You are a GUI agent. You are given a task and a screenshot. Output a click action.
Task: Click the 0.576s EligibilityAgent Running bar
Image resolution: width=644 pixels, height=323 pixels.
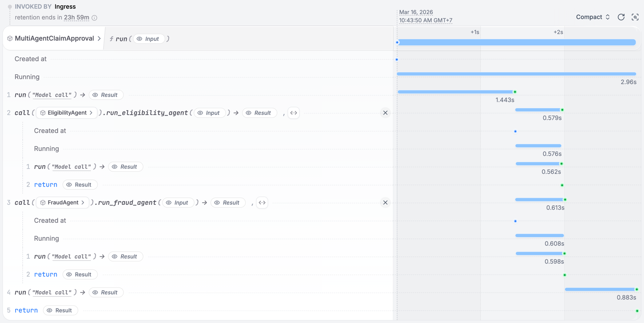click(x=538, y=146)
